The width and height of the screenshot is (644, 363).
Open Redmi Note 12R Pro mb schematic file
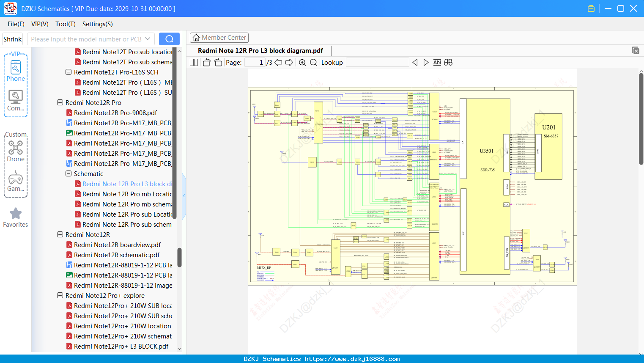pyautogui.click(x=123, y=204)
